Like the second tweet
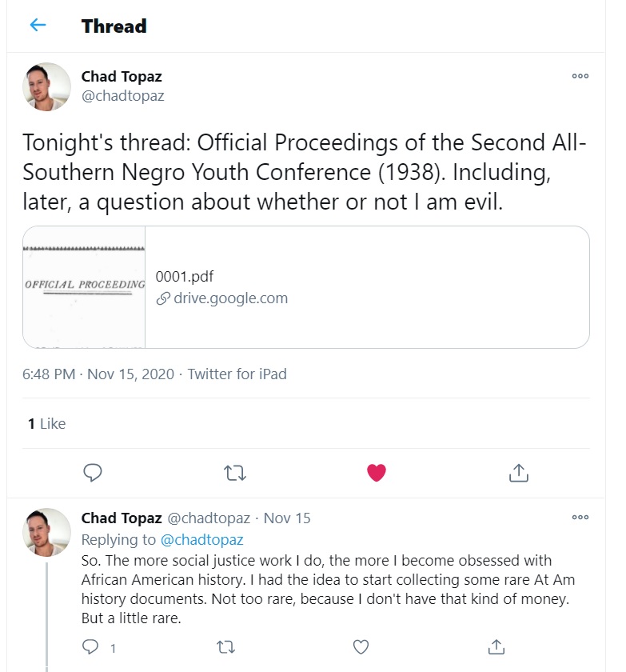 pyautogui.click(x=361, y=647)
